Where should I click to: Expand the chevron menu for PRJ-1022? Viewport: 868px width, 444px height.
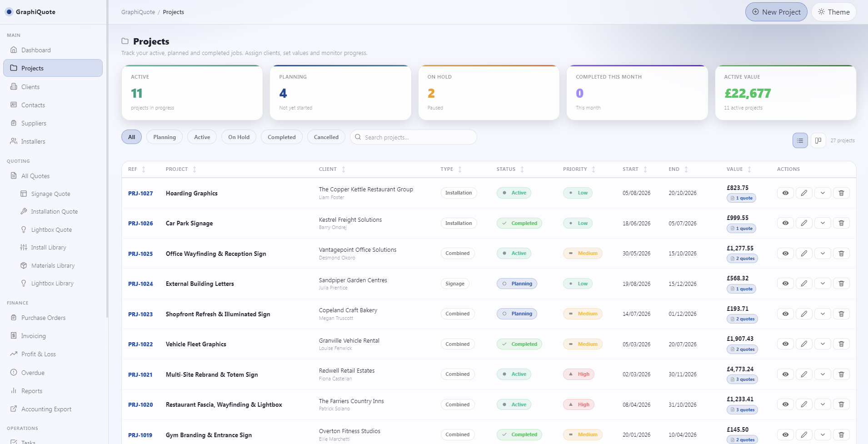(823, 344)
